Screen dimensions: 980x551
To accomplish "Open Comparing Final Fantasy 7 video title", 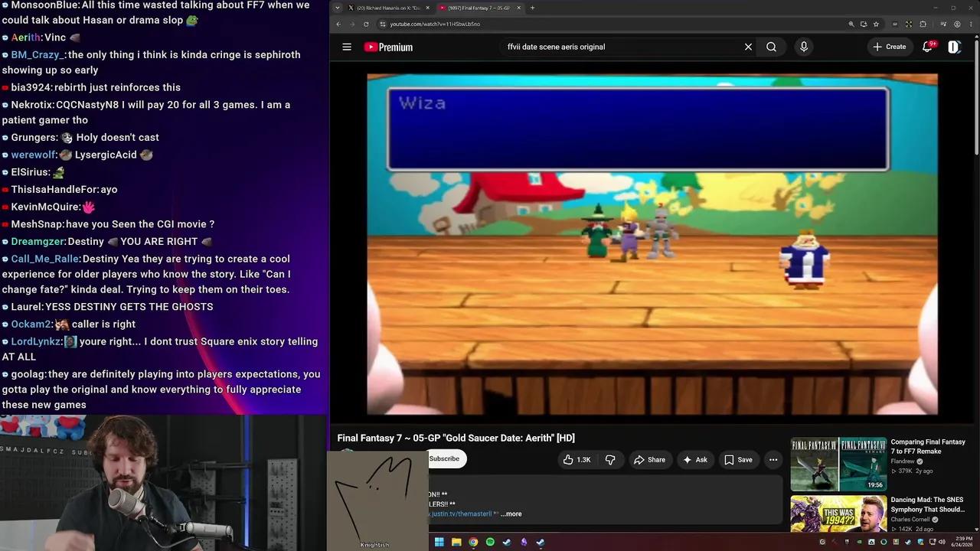I will tap(928, 446).
